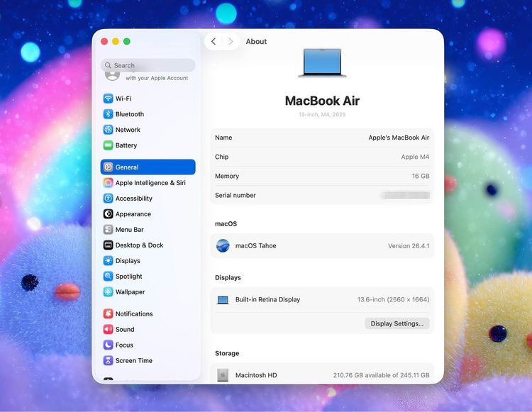This screenshot has width=532, height=412.
Task: Select Battery label in sidebar
Action: 126,145
